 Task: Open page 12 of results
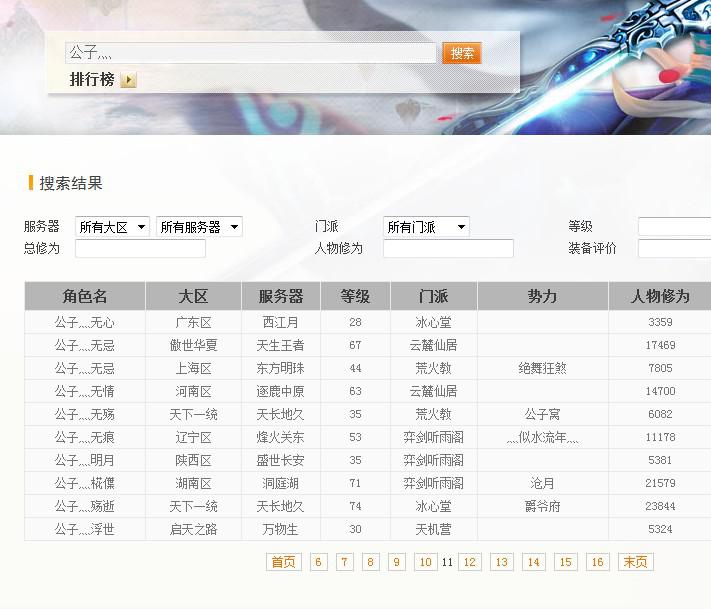tap(469, 562)
